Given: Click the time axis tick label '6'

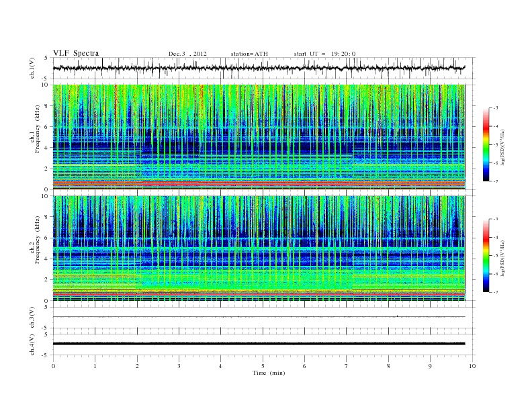Looking at the screenshot, I should coord(304,366).
